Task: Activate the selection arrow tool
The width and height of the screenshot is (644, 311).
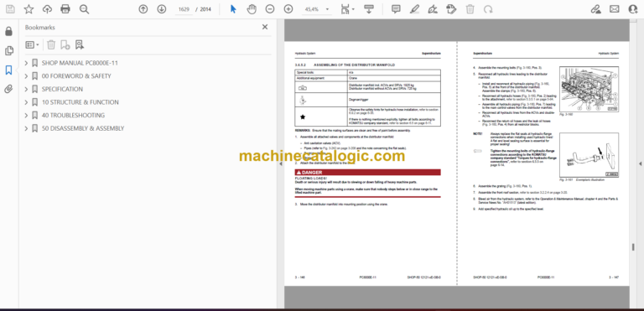Action: [233, 9]
